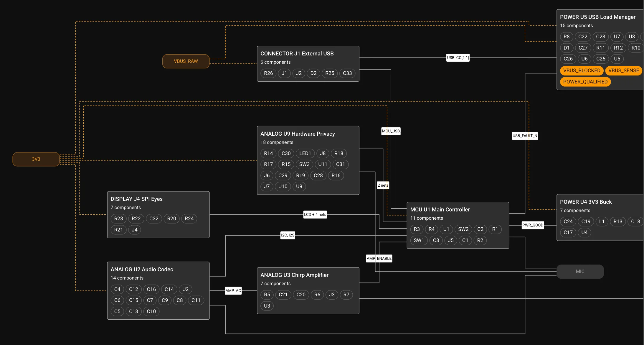Image resolution: width=644 pixels, height=345 pixels.
Task: Click component R21 chip
Action: click(118, 230)
